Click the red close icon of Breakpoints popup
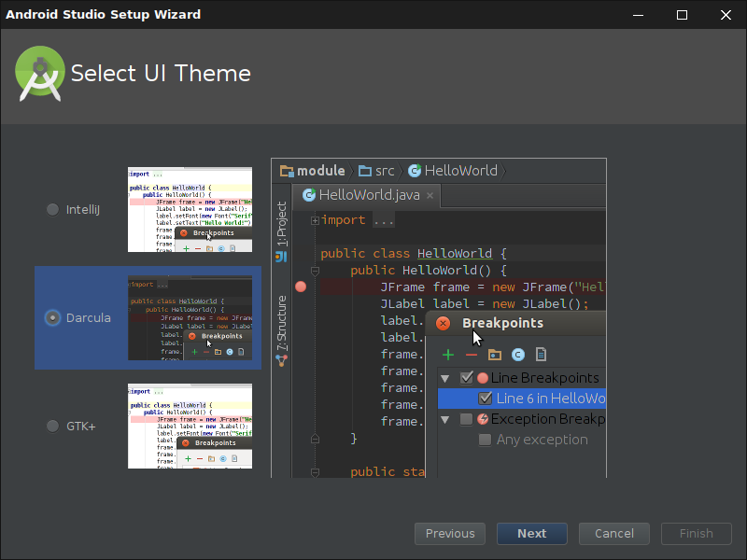The image size is (747, 560). (x=443, y=323)
